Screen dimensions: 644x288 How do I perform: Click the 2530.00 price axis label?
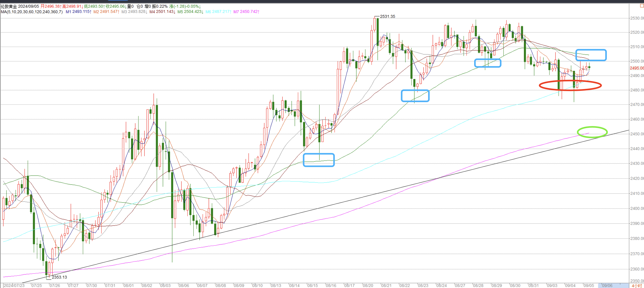pos(637,18)
